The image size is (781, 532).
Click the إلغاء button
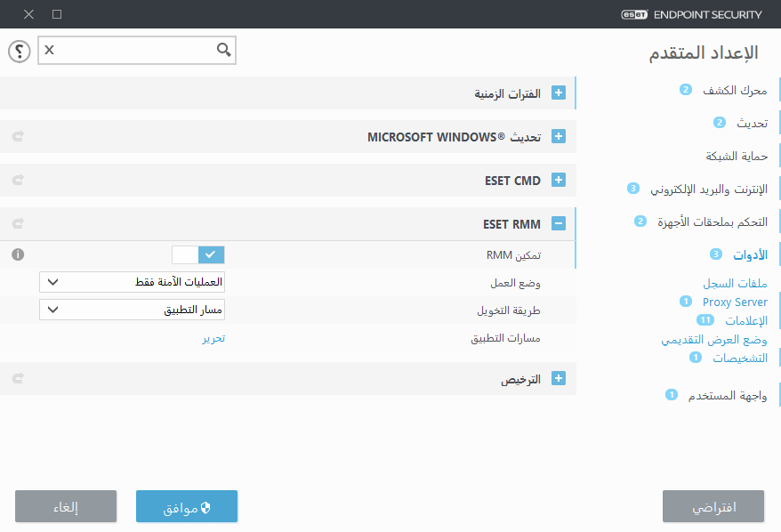[x=66, y=506]
